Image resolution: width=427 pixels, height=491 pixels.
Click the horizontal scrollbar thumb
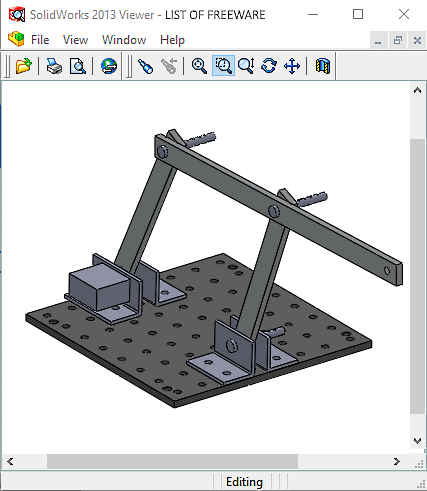(x=172, y=462)
